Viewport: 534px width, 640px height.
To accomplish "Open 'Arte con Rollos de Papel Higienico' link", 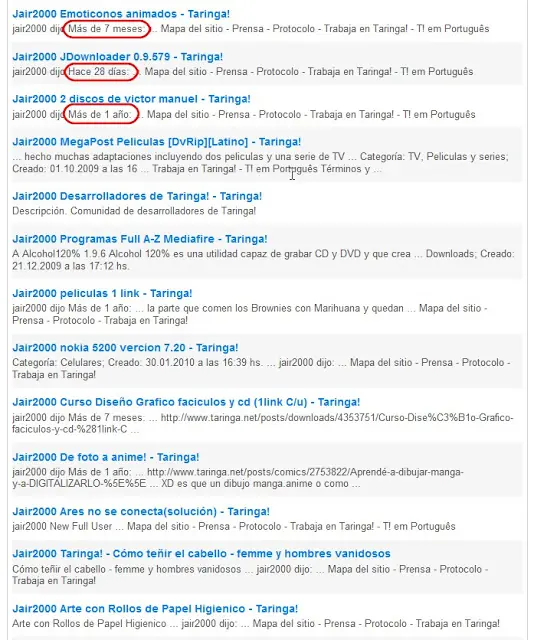I will click(155, 609).
